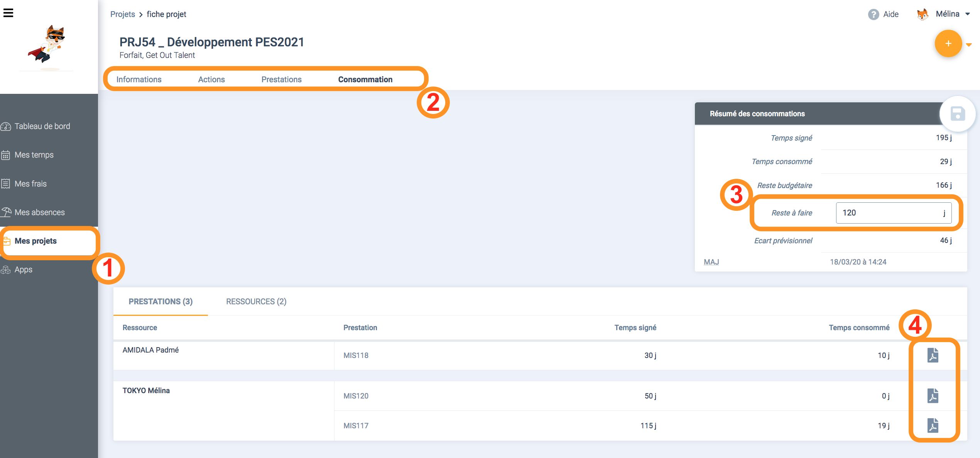Click the 10 j consumed time for MIS118

[x=884, y=356]
